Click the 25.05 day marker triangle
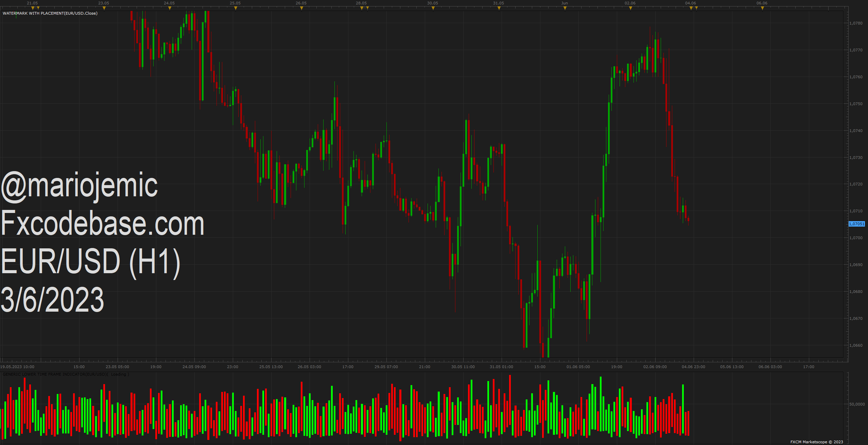868x445 pixels. pos(236,8)
